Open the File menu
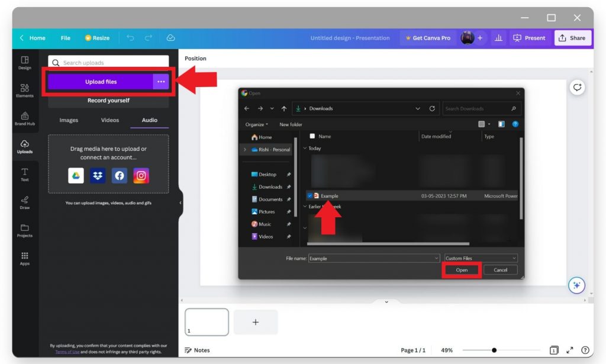This screenshot has height=364, width=606. tap(65, 38)
